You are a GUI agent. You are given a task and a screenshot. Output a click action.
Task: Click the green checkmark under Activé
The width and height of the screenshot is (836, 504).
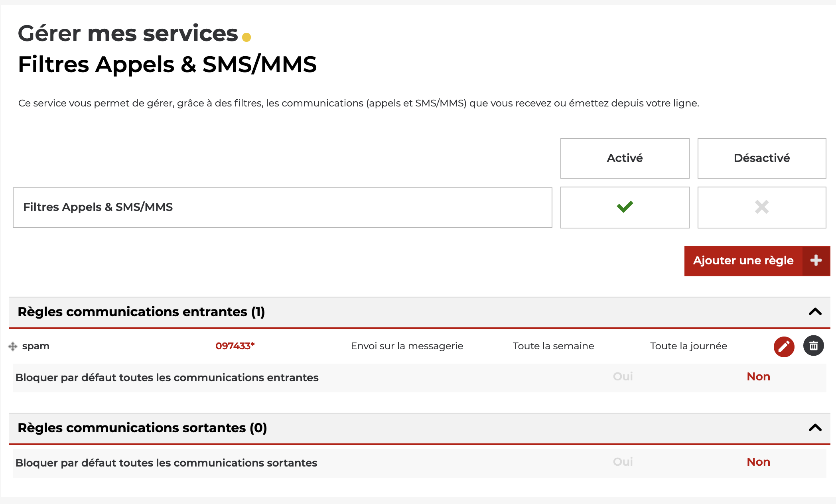[x=625, y=207]
